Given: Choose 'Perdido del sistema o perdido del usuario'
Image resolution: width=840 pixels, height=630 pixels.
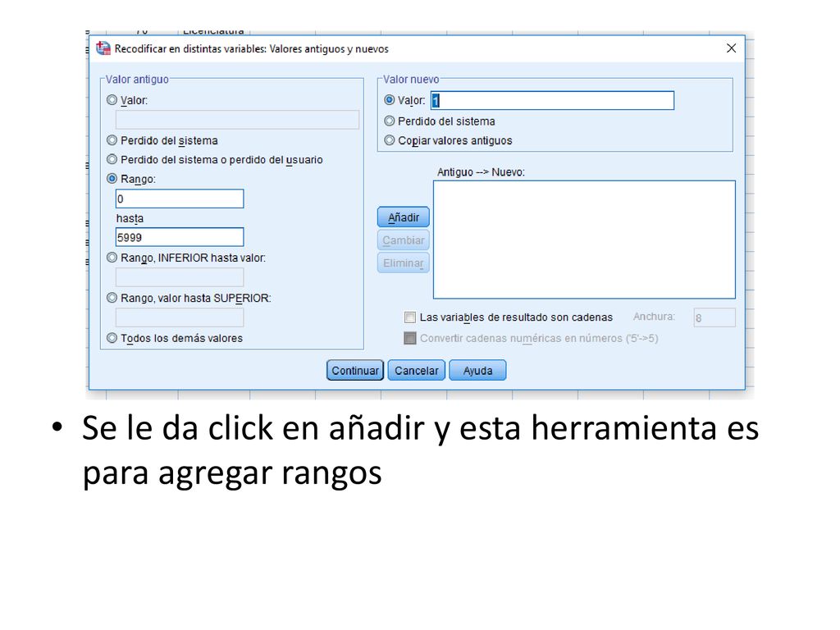Looking at the screenshot, I should click(112, 160).
